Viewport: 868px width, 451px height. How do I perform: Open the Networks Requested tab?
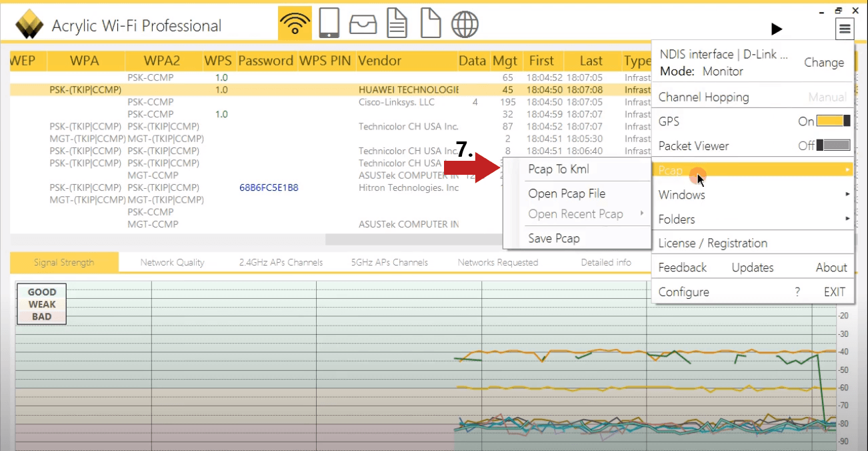[x=497, y=262]
